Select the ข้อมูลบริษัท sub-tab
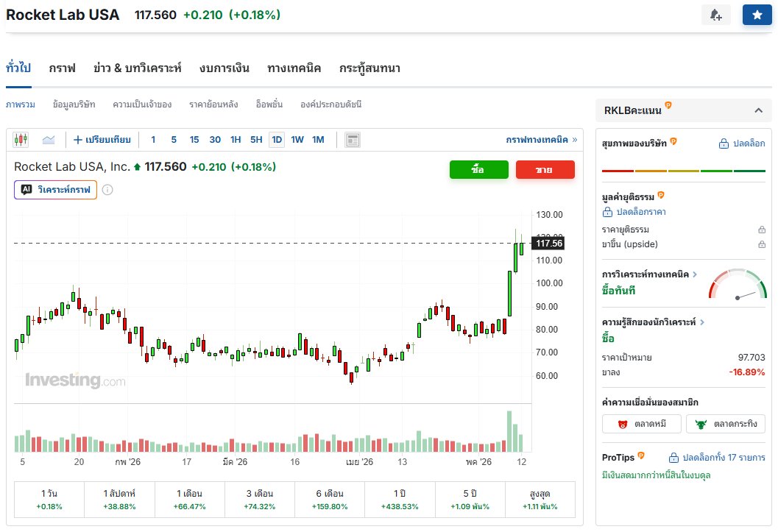Viewport: 778px width, 532px height. point(74,104)
